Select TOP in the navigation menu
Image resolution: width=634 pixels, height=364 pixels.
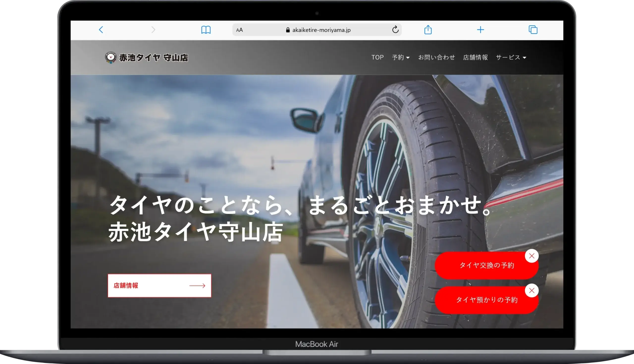377,57
